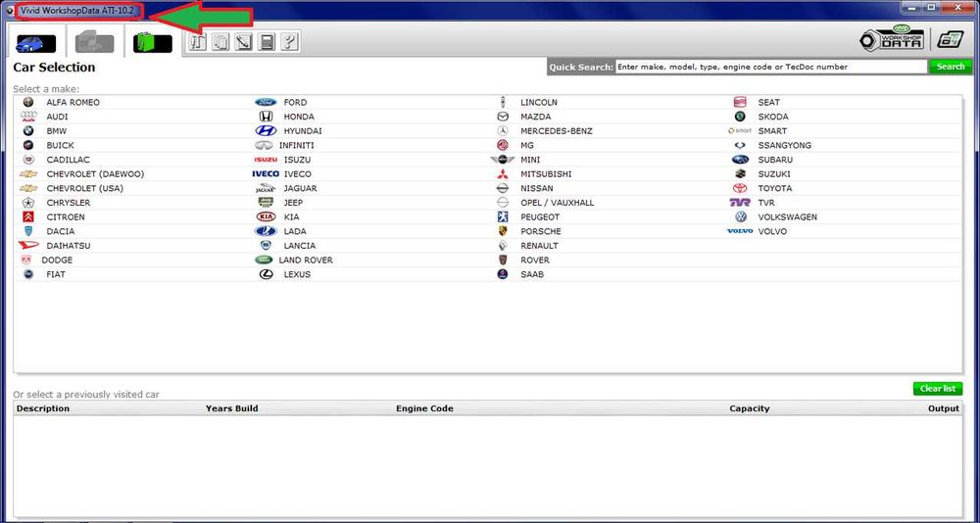Choose DACIA from the make list
980x523 pixels.
pyautogui.click(x=61, y=231)
